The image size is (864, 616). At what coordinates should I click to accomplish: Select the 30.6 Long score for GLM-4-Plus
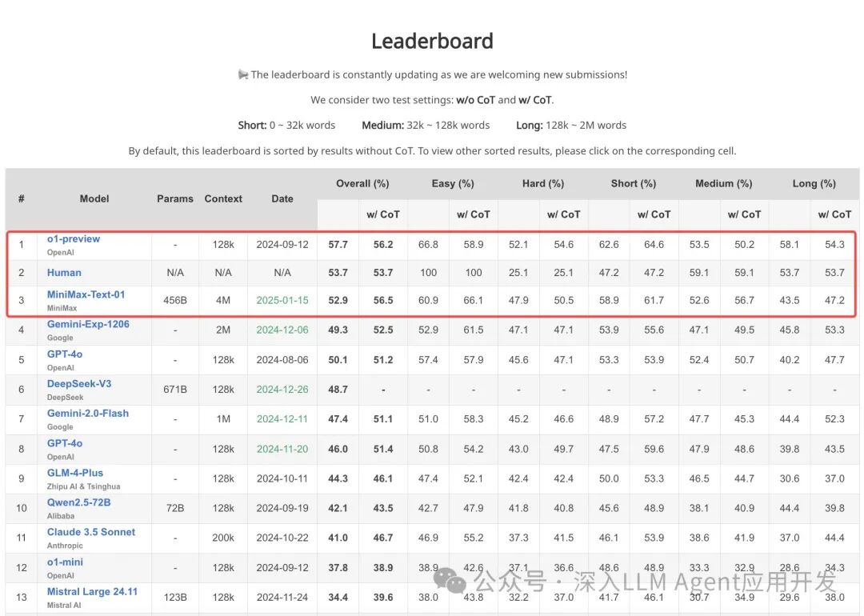click(789, 479)
